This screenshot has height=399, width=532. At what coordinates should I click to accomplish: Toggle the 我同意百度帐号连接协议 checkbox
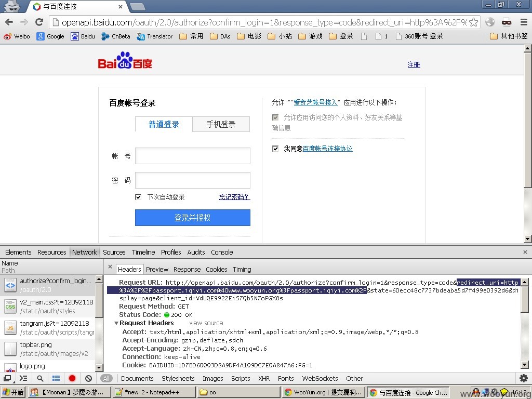click(275, 149)
